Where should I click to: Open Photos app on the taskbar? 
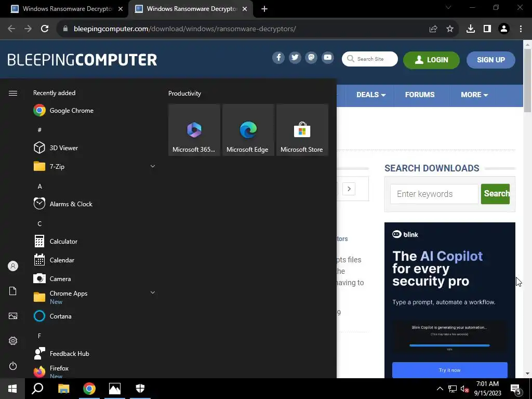click(x=115, y=389)
